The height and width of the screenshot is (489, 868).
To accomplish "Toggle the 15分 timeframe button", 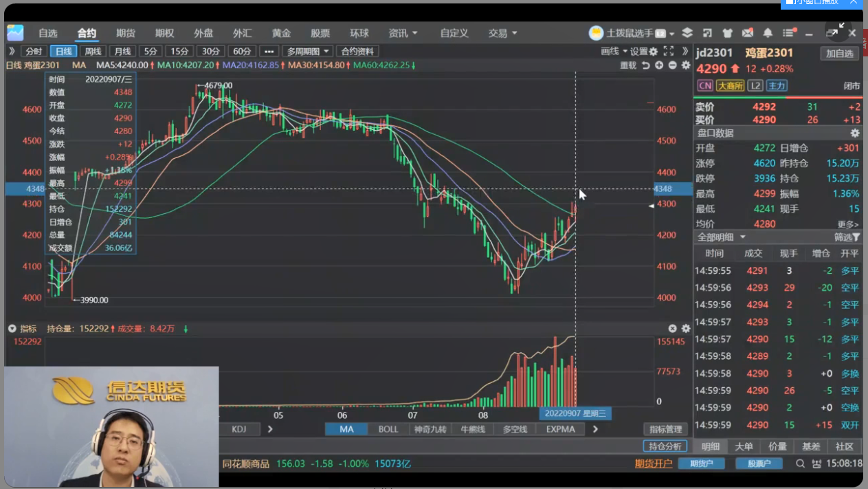I will (x=179, y=51).
